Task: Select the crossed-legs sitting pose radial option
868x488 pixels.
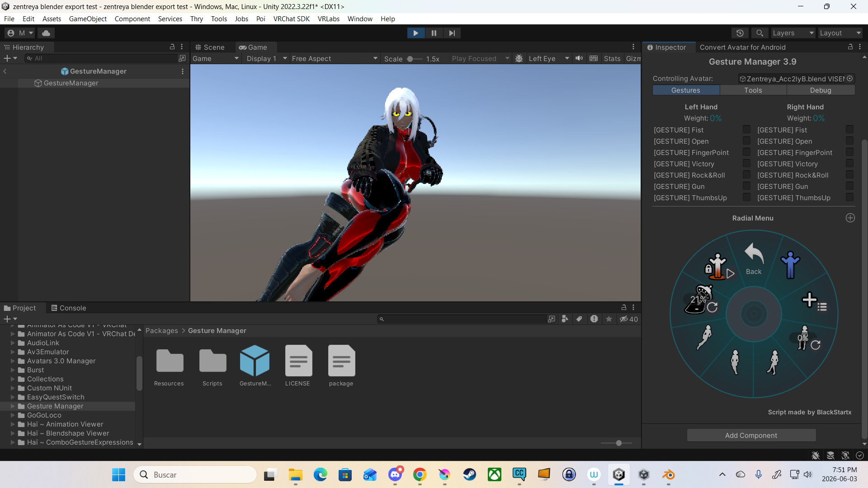Action: pyautogui.click(x=774, y=362)
